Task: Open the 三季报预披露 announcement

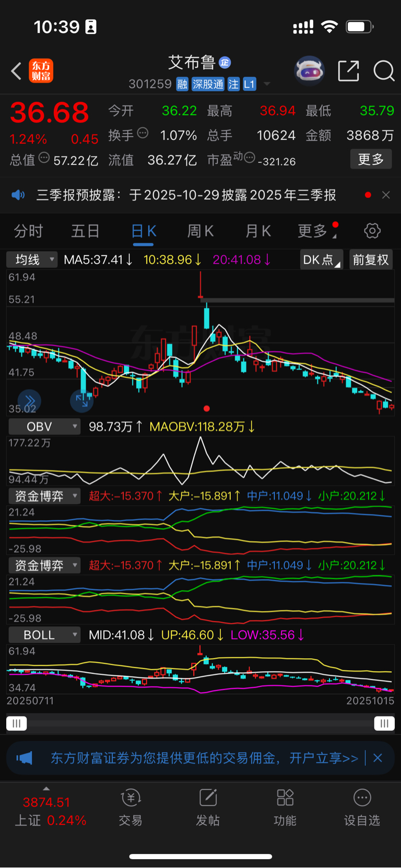Action: (x=186, y=195)
